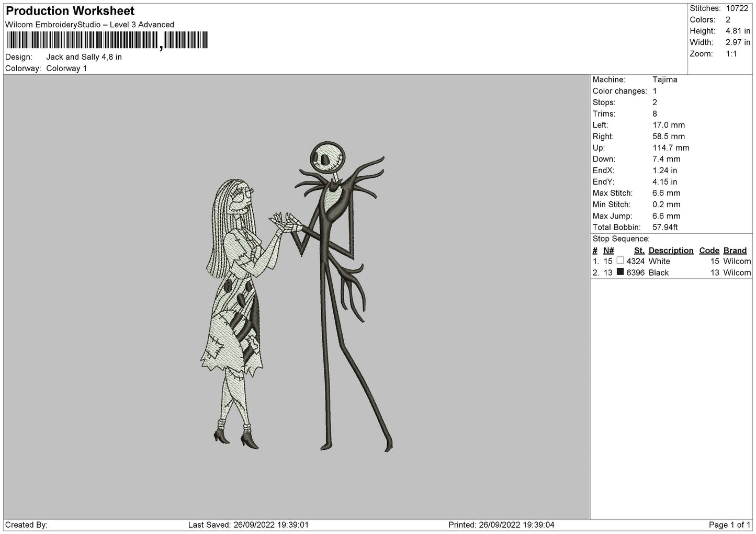Select the Height value '4.81 in'
The image size is (756, 534).
coord(738,31)
